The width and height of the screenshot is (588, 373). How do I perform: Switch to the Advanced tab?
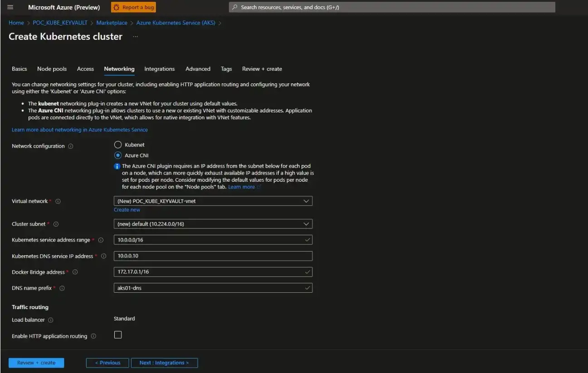[198, 69]
